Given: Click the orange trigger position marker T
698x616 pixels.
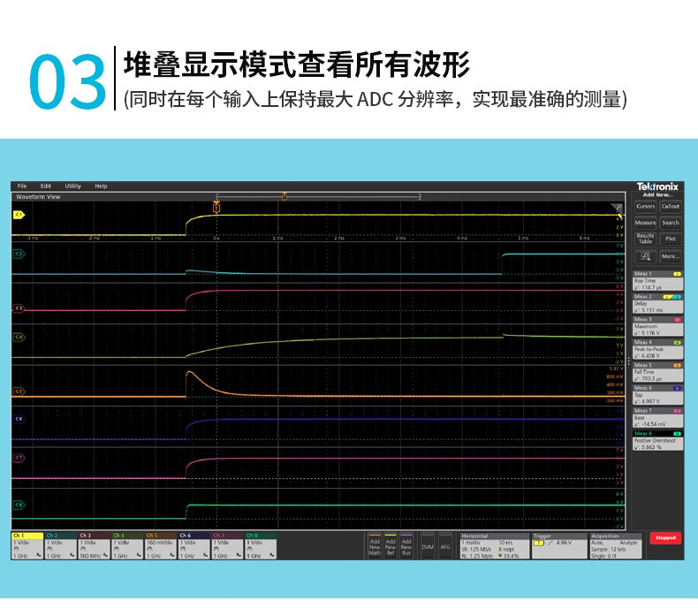Looking at the screenshot, I should (216, 208).
